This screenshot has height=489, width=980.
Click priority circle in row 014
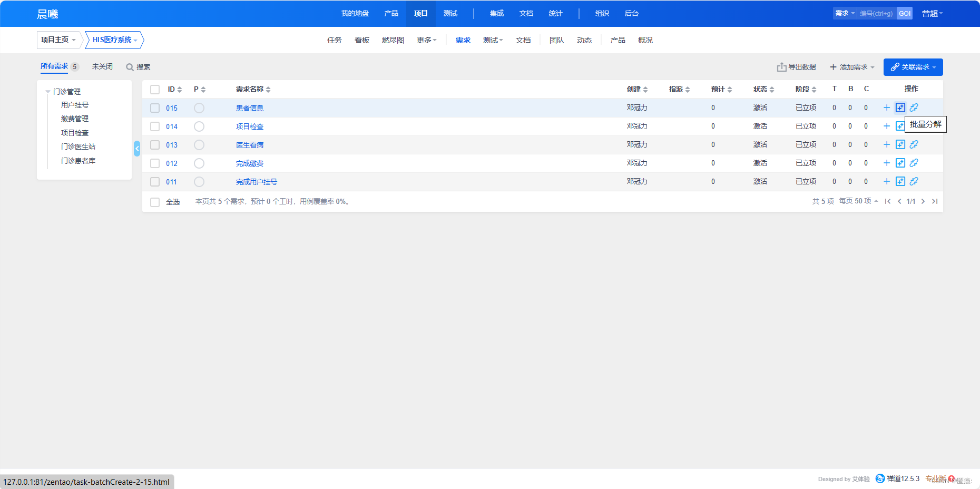(199, 126)
